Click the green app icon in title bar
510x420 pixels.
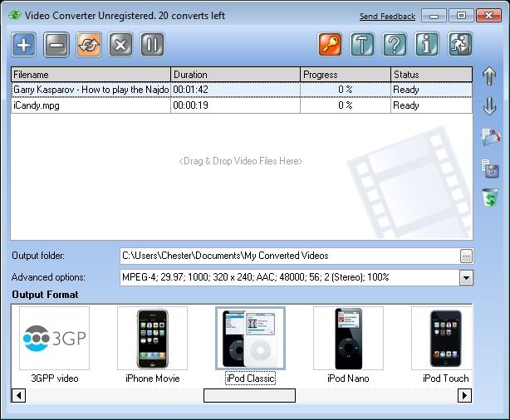click(15, 15)
